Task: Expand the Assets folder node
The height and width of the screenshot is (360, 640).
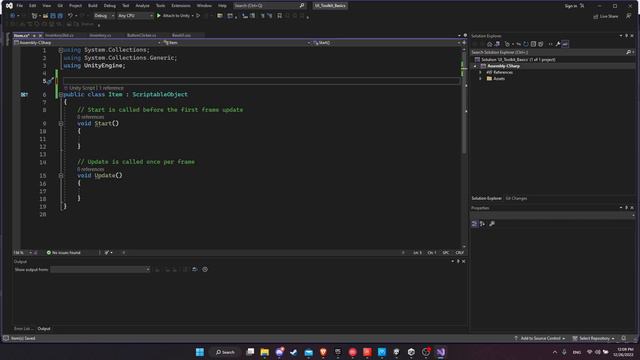Action: 480,79
